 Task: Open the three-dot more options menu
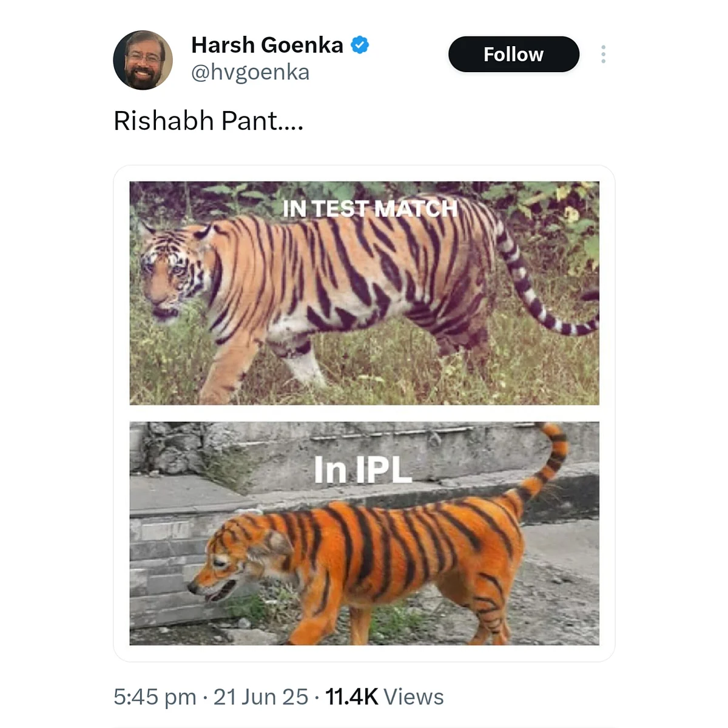pyautogui.click(x=603, y=54)
